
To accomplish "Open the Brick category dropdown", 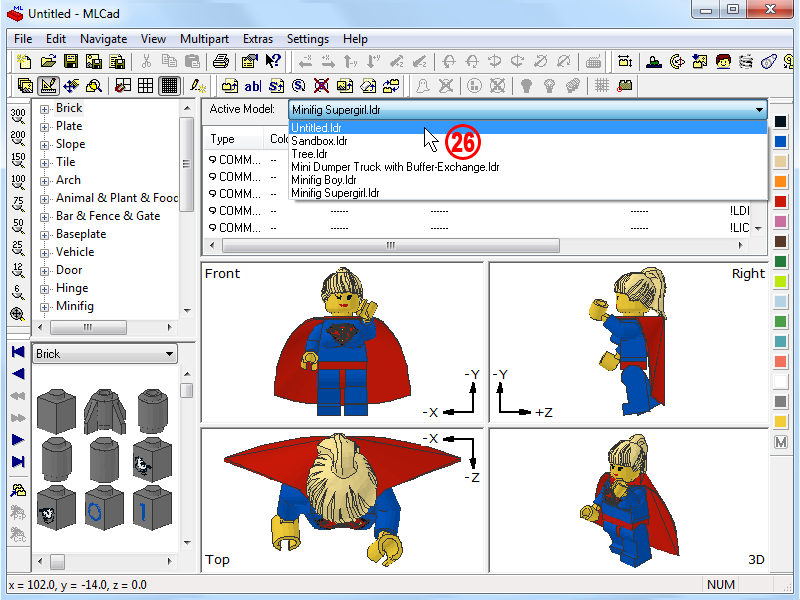I will pos(105,354).
